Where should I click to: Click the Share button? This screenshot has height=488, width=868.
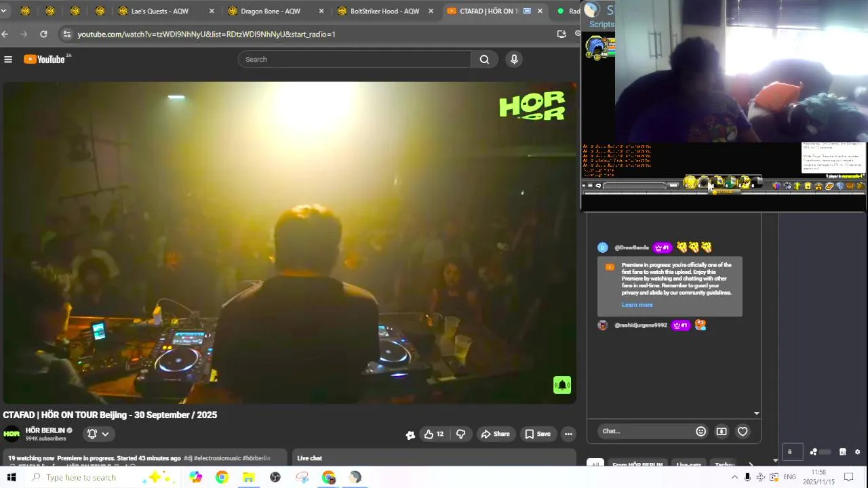[495, 434]
